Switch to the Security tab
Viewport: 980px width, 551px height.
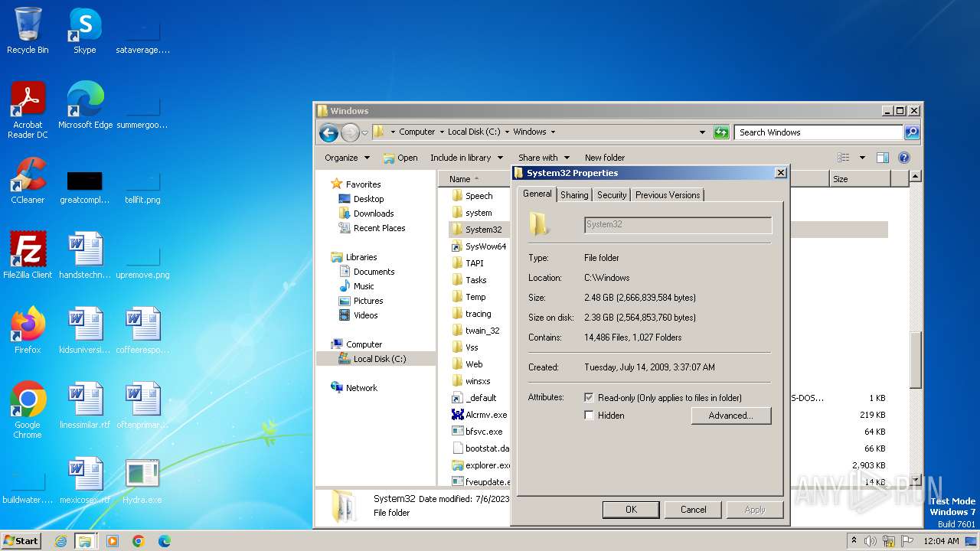[x=612, y=195]
